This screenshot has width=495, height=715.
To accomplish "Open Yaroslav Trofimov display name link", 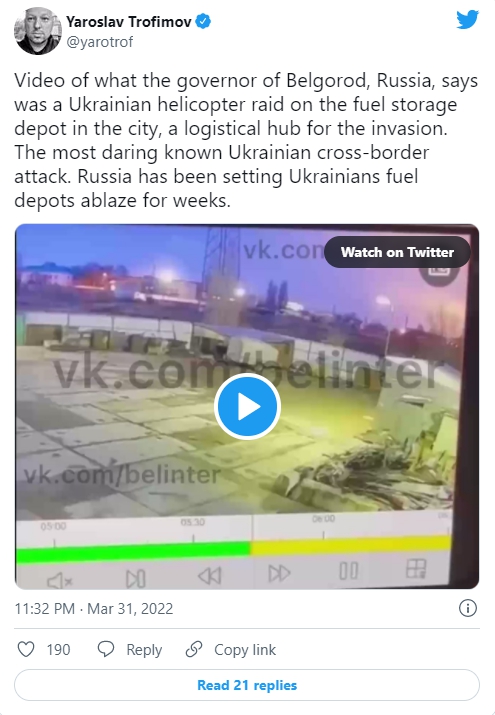I will (129, 21).
